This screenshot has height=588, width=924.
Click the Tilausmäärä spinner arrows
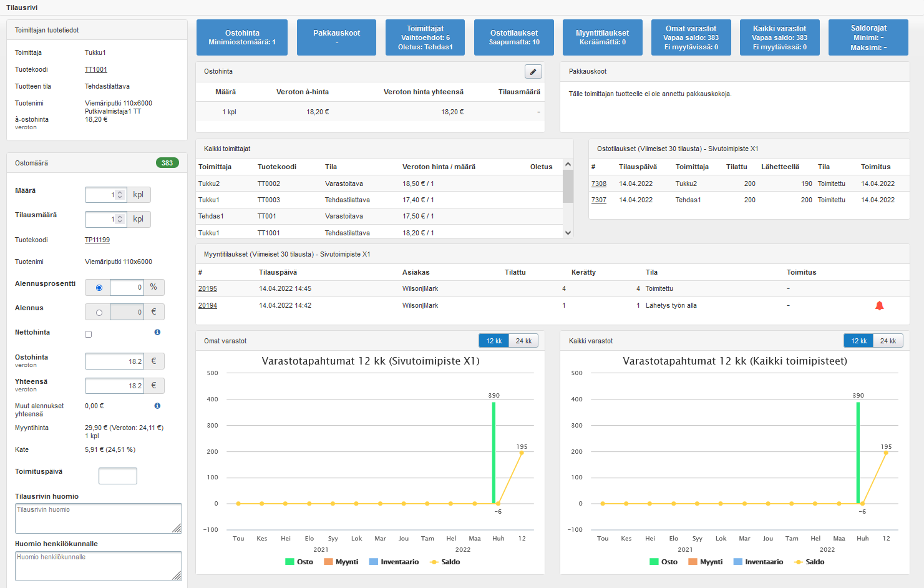[120, 219]
